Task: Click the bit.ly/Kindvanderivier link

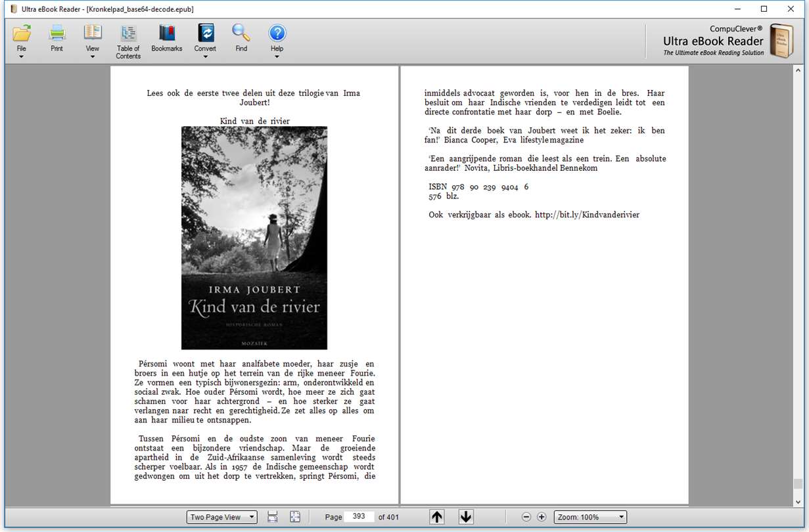Action: [587, 215]
